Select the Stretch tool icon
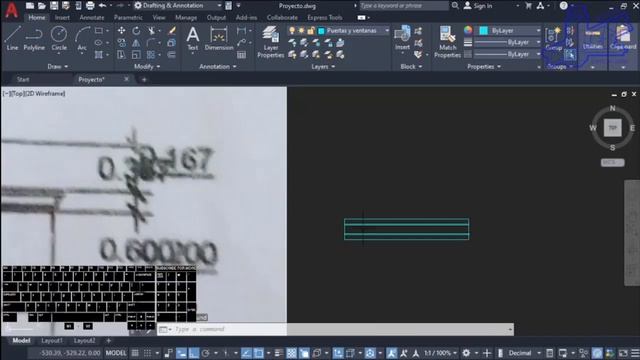 click(122, 55)
